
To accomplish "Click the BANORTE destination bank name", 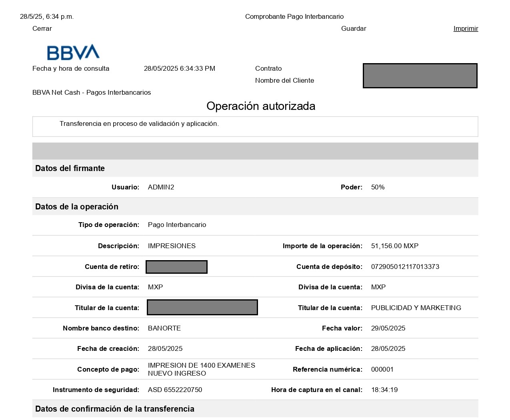I will point(164,328).
